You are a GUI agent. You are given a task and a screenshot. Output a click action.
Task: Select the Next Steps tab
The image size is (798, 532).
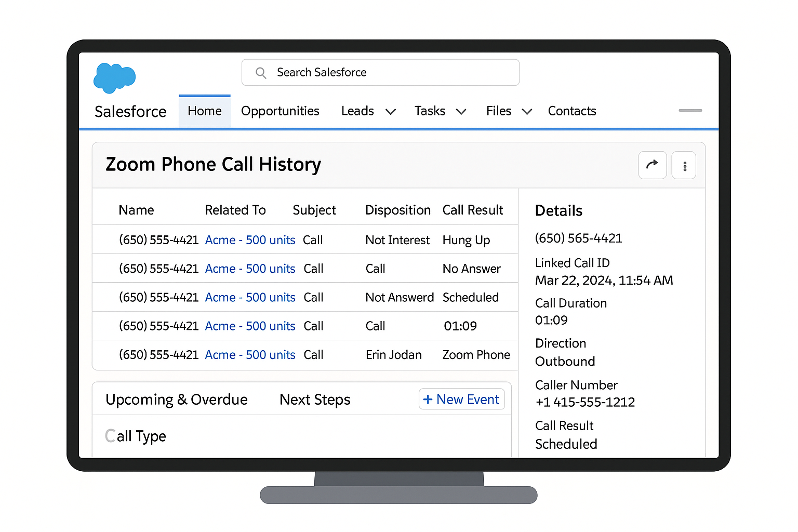point(315,400)
